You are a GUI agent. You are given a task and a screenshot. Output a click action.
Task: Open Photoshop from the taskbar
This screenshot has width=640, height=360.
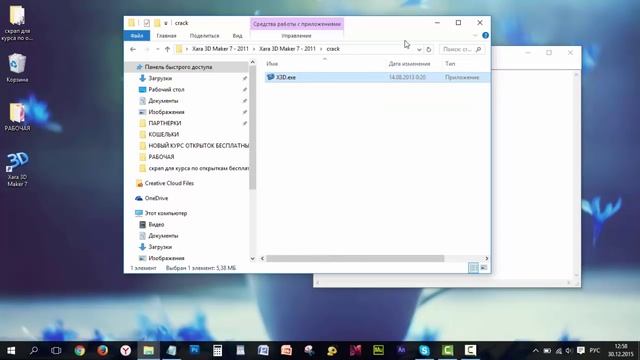pos(194,350)
